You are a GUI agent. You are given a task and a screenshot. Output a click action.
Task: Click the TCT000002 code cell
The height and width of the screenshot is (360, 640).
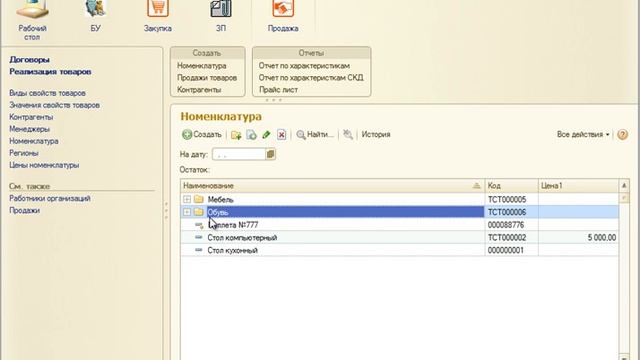[x=511, y=238]
